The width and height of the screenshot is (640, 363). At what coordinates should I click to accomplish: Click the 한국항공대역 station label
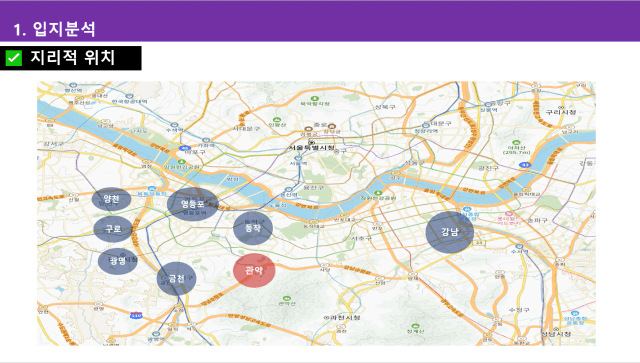coord(129,101)
